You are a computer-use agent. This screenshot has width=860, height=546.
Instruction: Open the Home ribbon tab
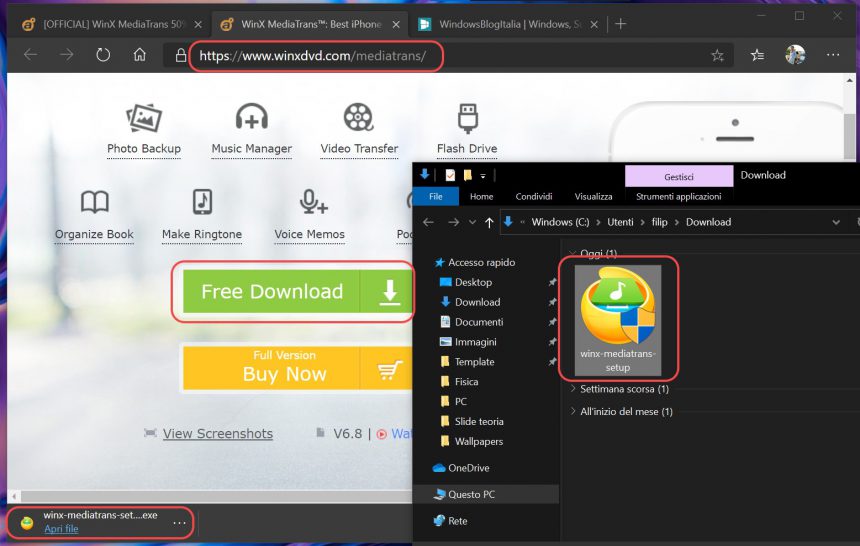[x=482, y=196]
